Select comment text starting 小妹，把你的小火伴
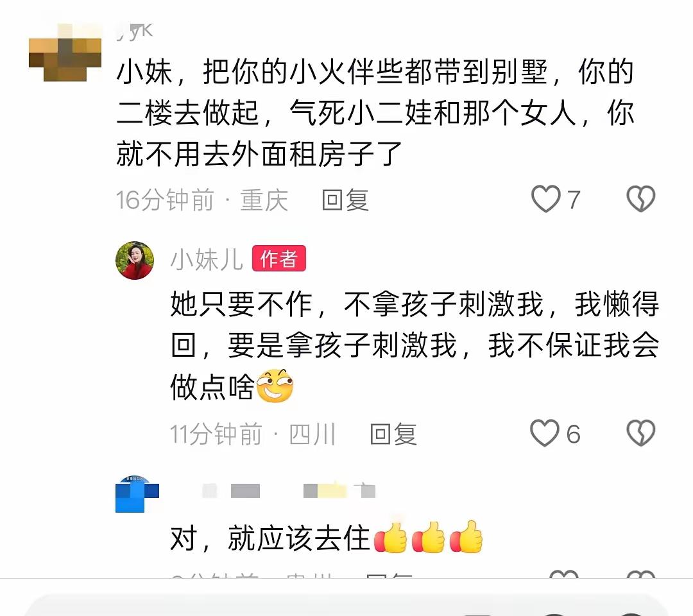The image size is (693, 616). [x=375, y=113]
